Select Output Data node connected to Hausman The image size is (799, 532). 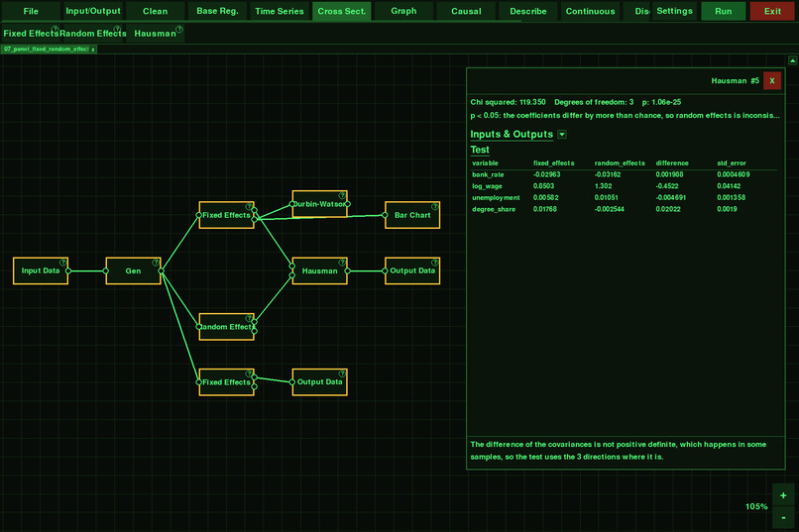coord(412,270)
